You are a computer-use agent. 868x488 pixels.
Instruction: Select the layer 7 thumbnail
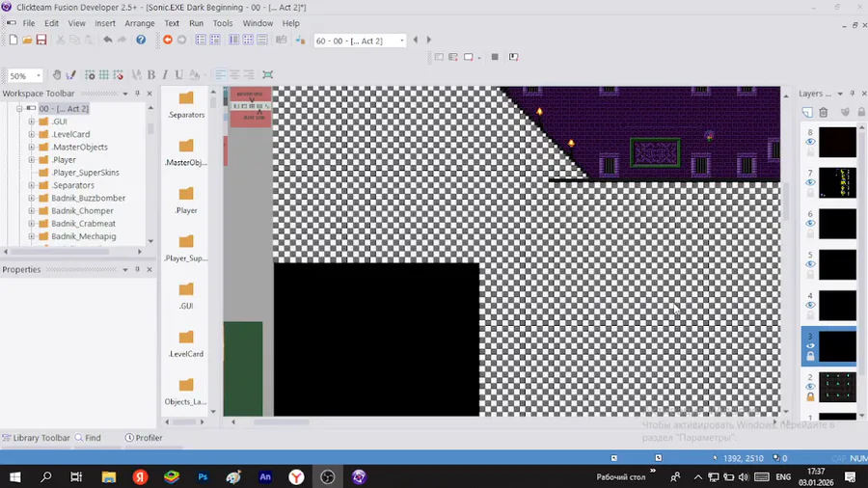(x=837, y=183)
